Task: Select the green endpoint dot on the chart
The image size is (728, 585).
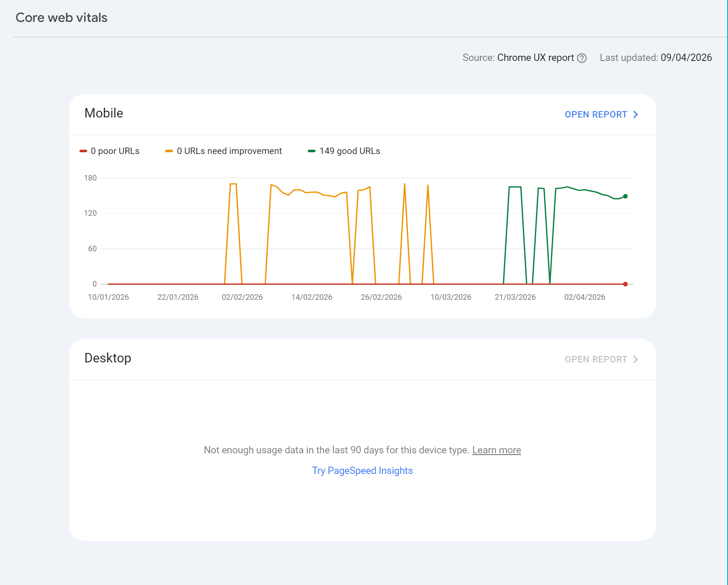Action: (x=625, y=196)
